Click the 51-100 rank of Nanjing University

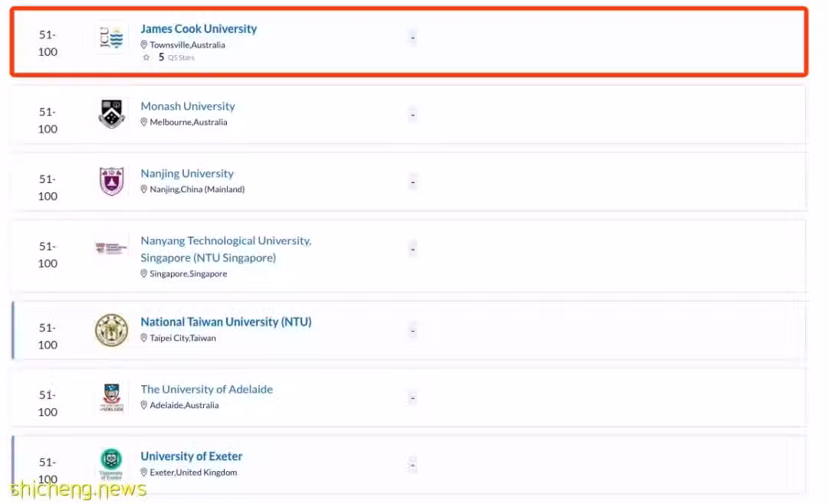tap(48, 188)
